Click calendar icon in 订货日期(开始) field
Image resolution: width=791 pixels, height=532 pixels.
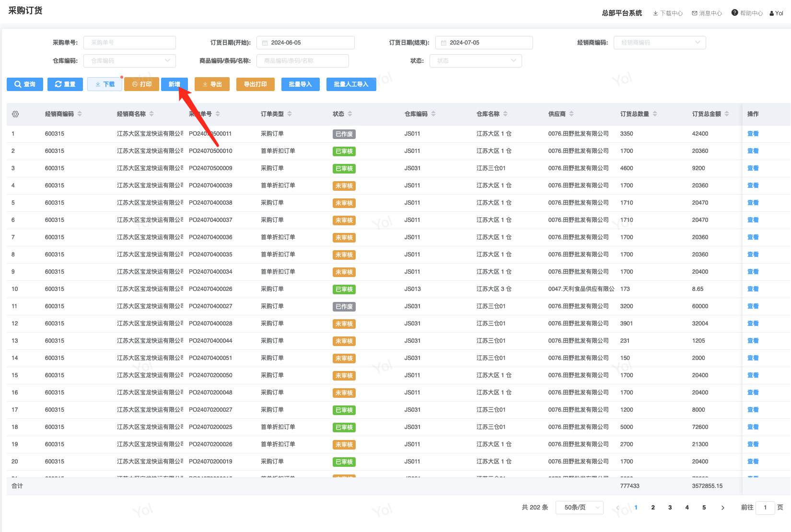tap(265, 43)
